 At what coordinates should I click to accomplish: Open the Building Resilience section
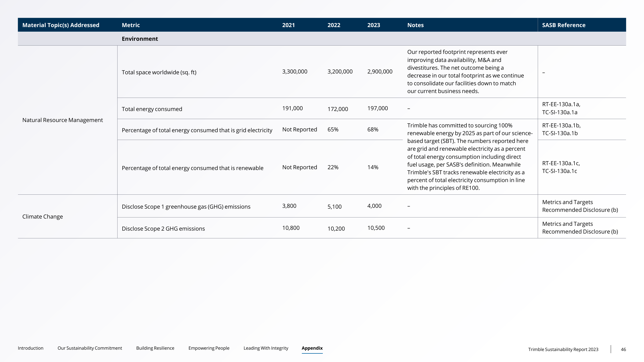(155, 348)
